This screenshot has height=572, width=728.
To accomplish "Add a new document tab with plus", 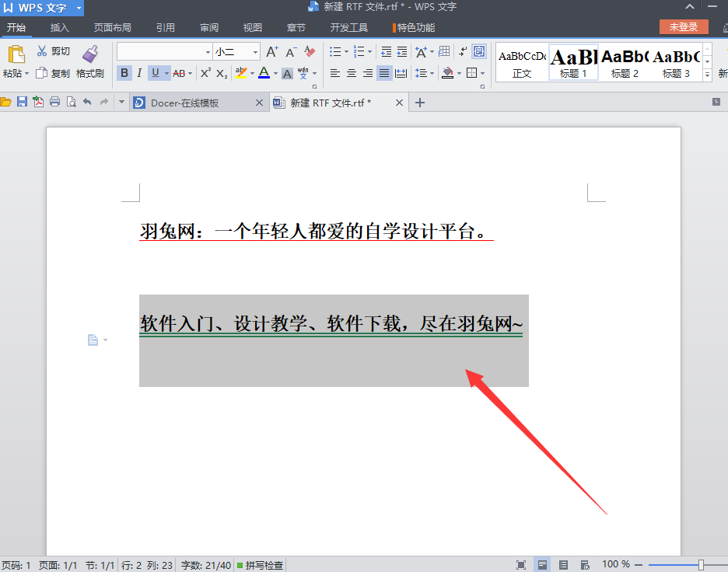I will click(420, 103).
